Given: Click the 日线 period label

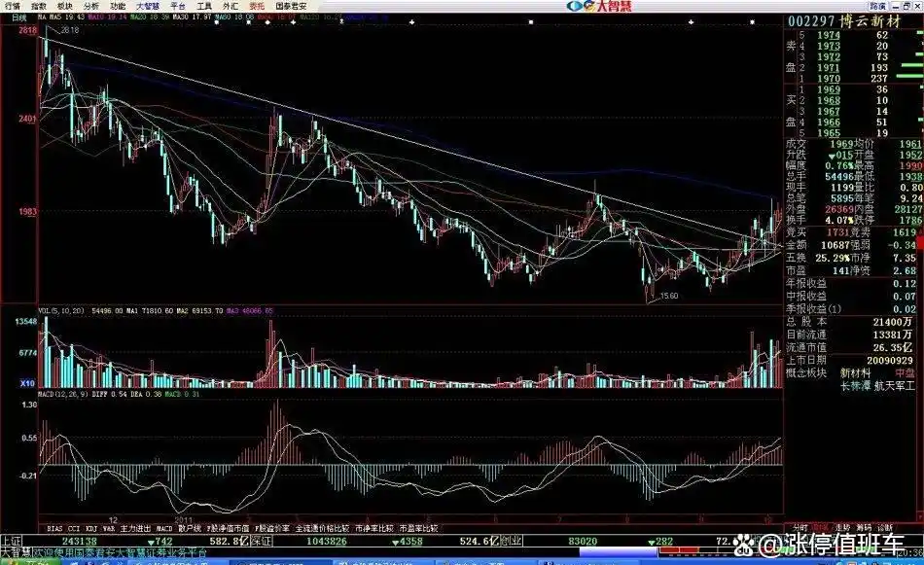Looking at the screenshot, I should pos(19,18).
